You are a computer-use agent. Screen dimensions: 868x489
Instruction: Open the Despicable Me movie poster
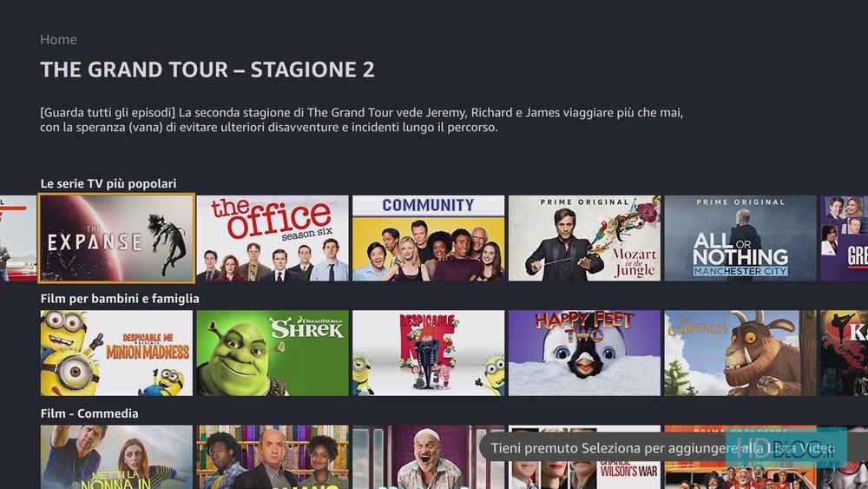(429, 353)
